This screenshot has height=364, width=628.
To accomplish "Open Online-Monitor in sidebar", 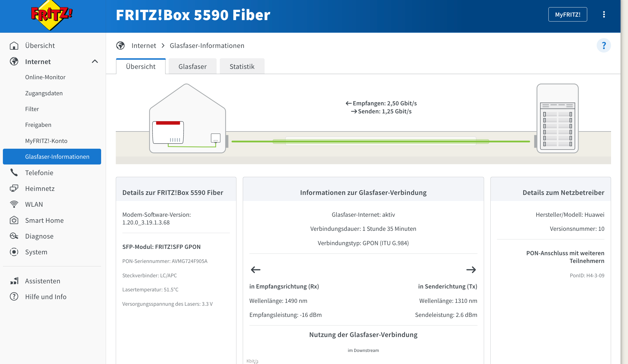I will [x=45, y=77].
